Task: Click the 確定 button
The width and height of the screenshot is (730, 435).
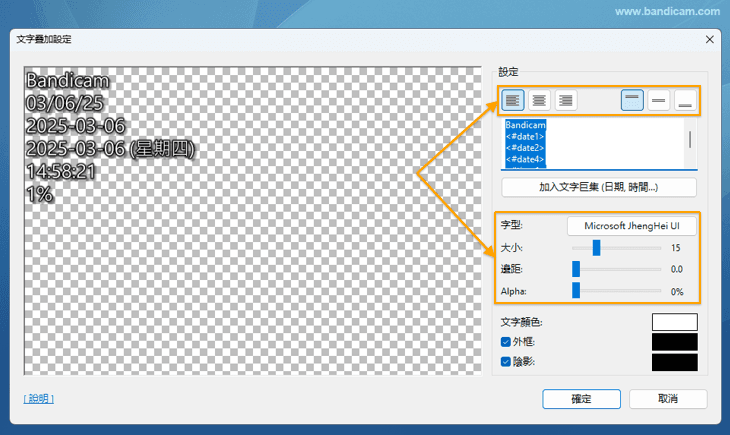Action: tap(581, 399)
